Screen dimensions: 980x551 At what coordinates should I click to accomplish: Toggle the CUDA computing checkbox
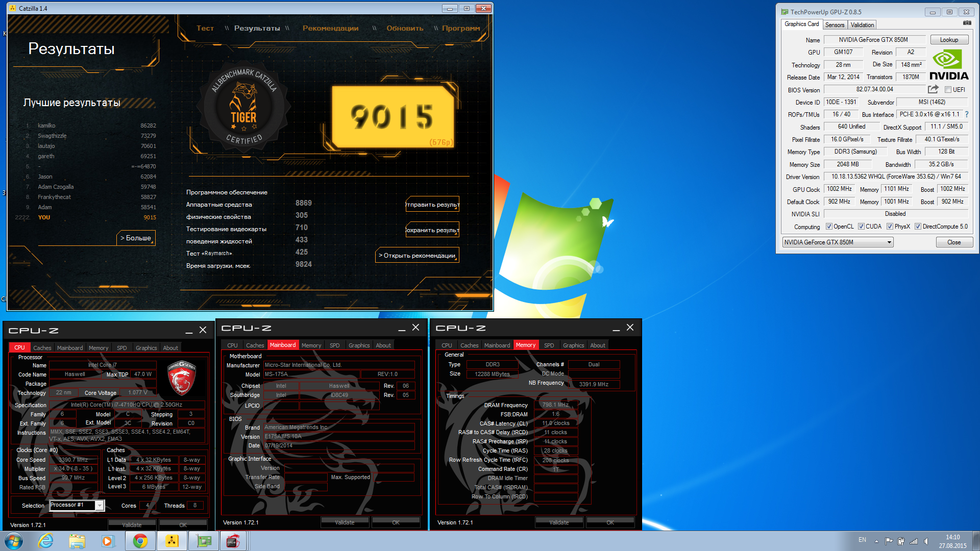(862, 227)
